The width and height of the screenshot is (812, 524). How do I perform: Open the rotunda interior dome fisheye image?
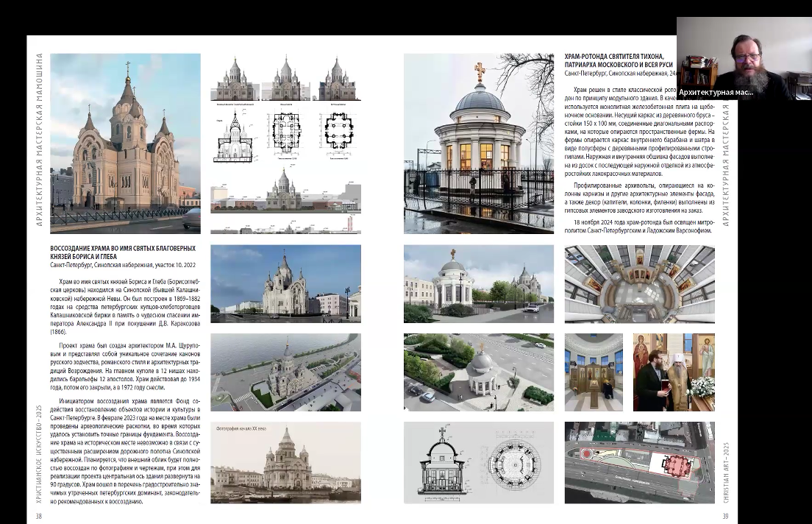(640, 284)
